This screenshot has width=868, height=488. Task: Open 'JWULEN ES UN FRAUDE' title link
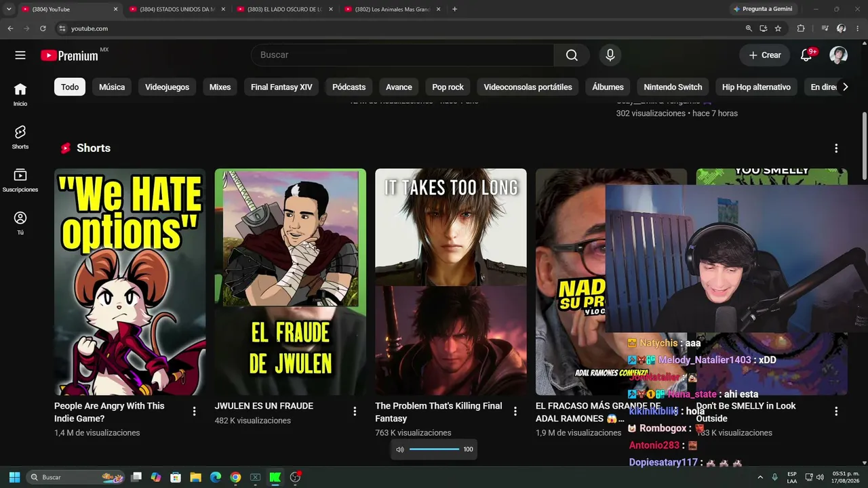point(264,406)
